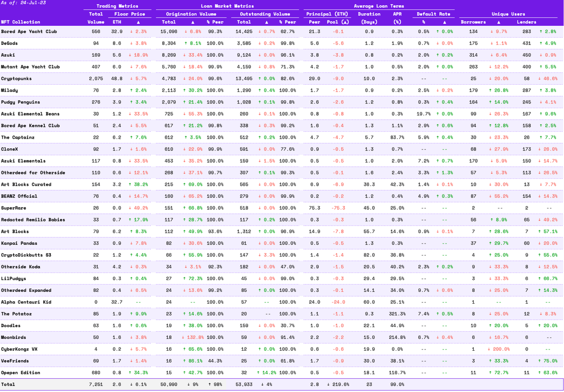564x392 pixels.
Task: Select the 'SuperRare' collection name
Action: pyautogui.click(x=14, y=208)
